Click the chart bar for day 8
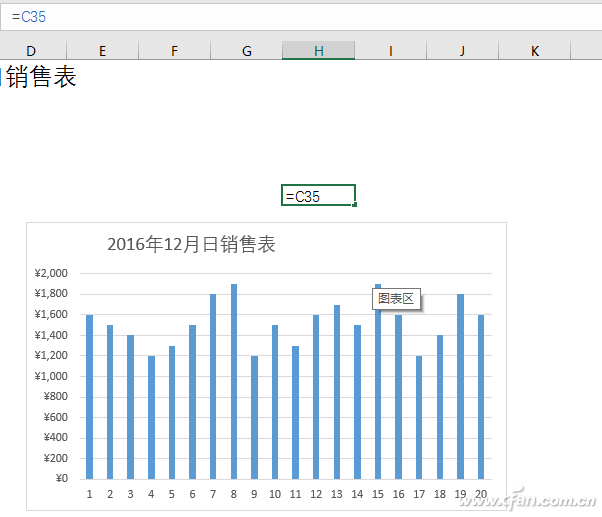 point(234,380)
